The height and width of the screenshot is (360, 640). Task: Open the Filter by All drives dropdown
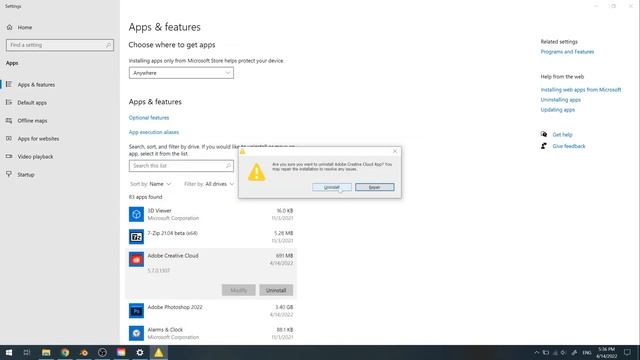click(209, 184)
